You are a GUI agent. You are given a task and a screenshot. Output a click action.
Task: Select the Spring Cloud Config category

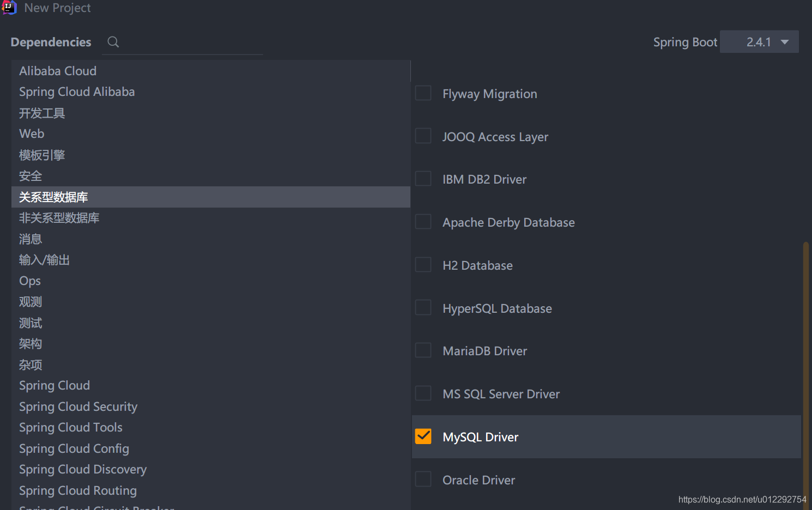tap(211, 448)
